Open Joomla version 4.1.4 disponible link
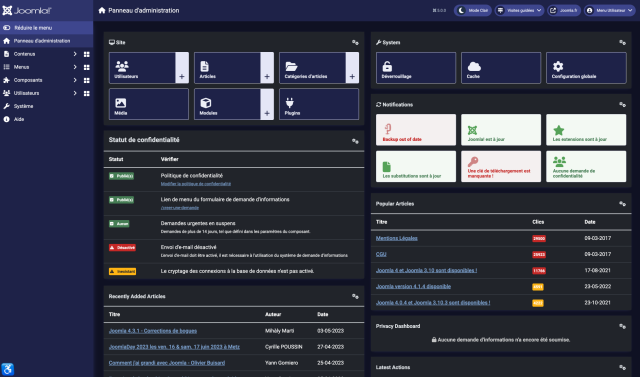640x377 pixels. pos(413,286)
